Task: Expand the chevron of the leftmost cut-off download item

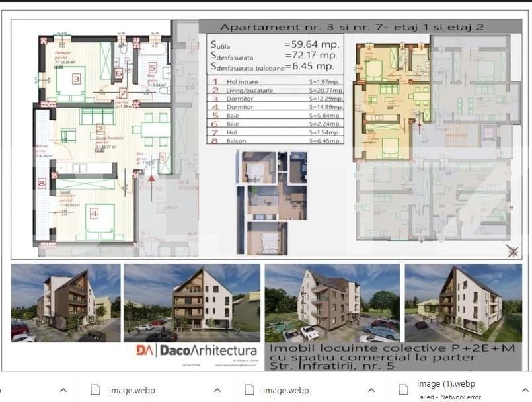Action: [64, 389]
